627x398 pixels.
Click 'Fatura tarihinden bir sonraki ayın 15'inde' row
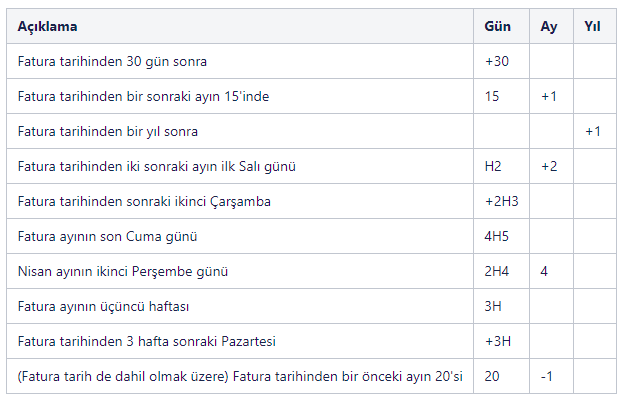pyautogui.click(x=311, y=96)
